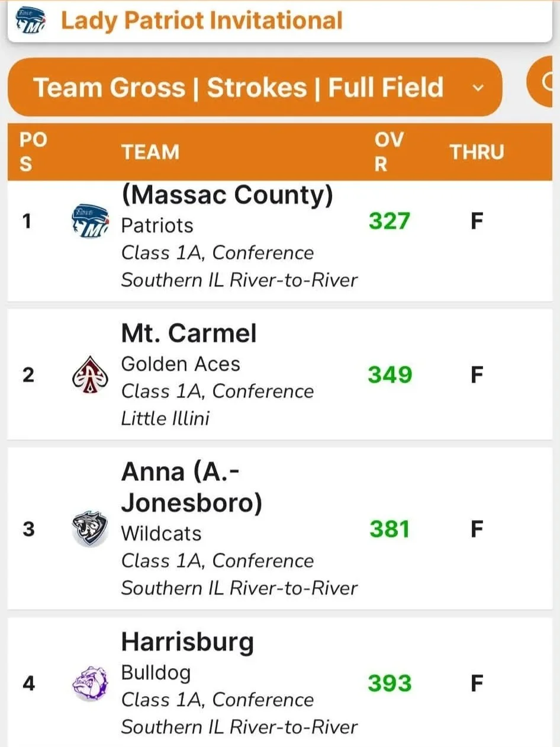Open the Mt. Carmel team name

pyautogui.click(x=189, y=334)
